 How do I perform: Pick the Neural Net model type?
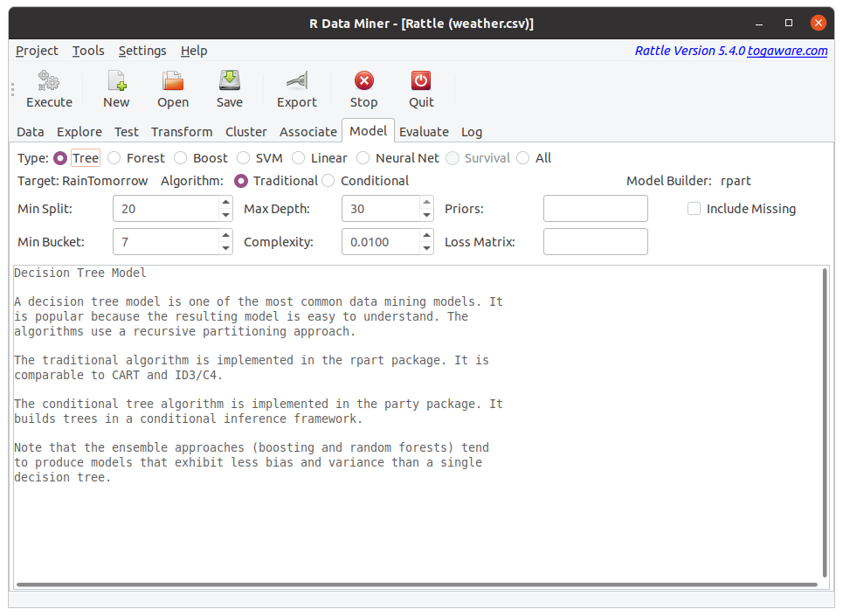pyautogui.click(x=363, y=158)
